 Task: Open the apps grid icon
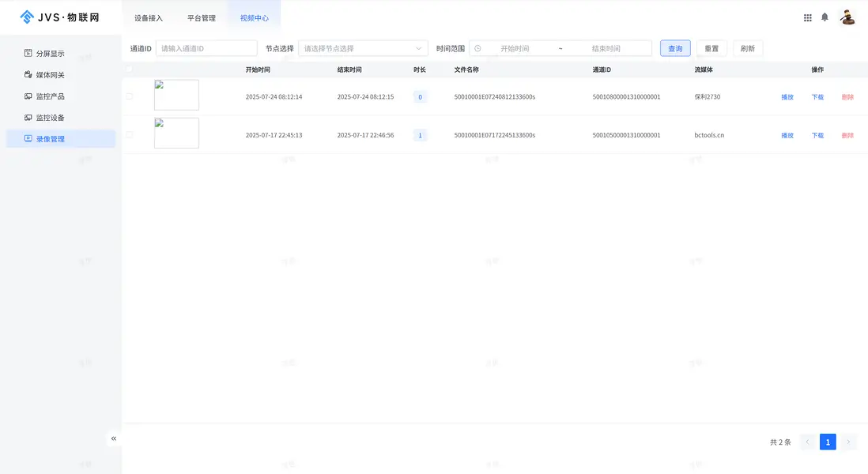[x=808, y=17]
